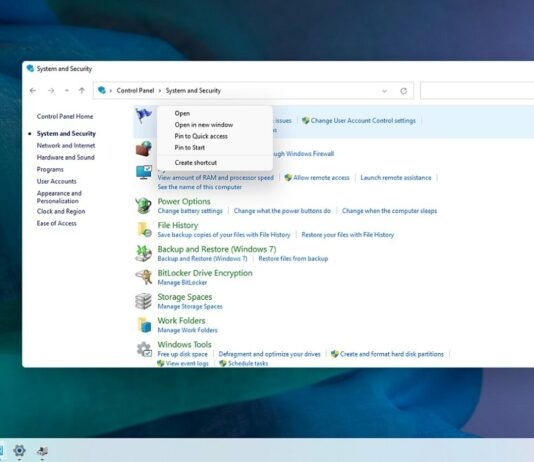Click Change what the power buttons do

tap(282, 211)
